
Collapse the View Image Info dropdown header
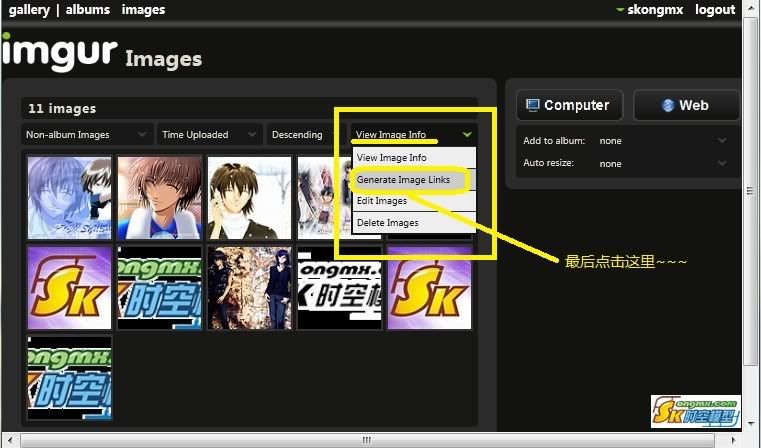coord(413,134)
